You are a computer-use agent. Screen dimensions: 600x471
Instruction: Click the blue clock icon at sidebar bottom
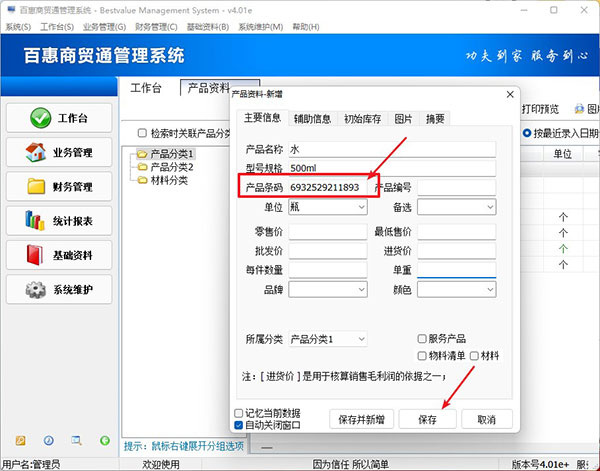(x=49, y=441)
